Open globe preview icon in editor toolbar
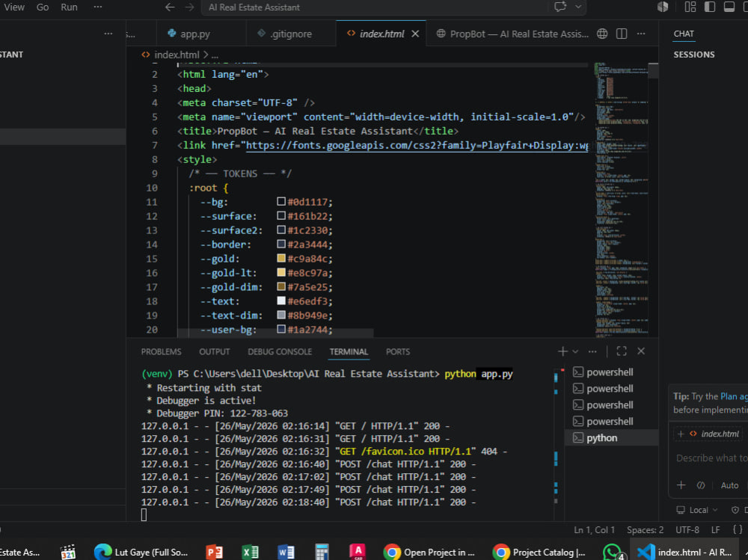The image size is (748, 560). [x=602, y=34]
